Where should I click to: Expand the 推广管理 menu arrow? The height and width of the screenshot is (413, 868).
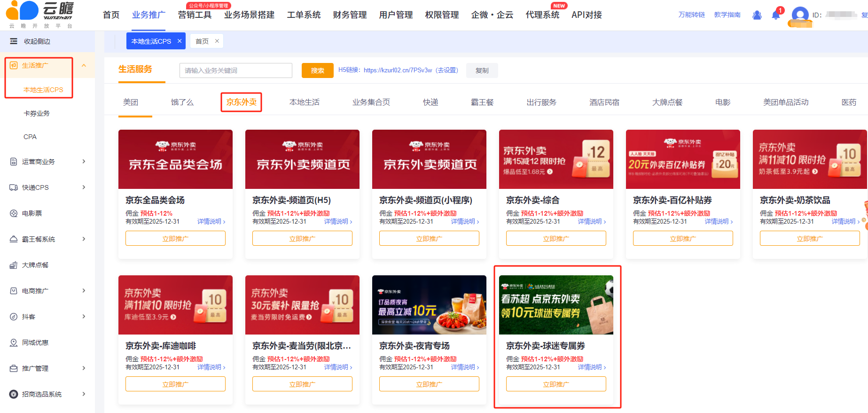pos(84,368)
